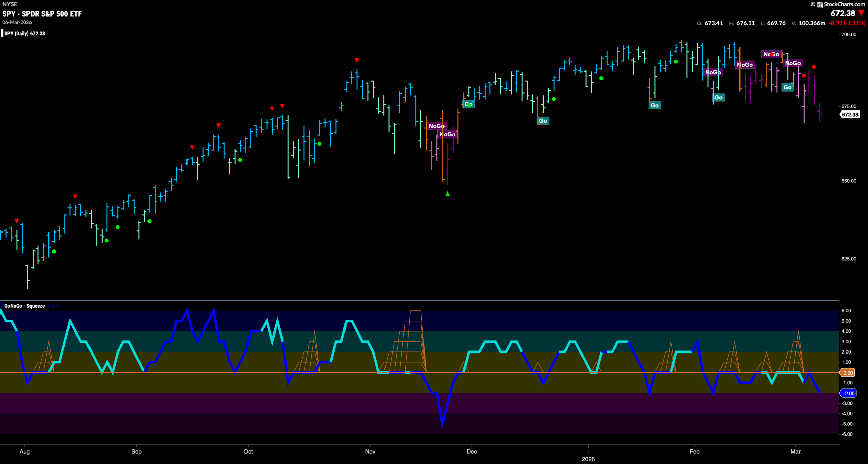Click the 650.00 price axis label
Image resolution: width=868 pixels, height=464 pixels.
[849, 181]
